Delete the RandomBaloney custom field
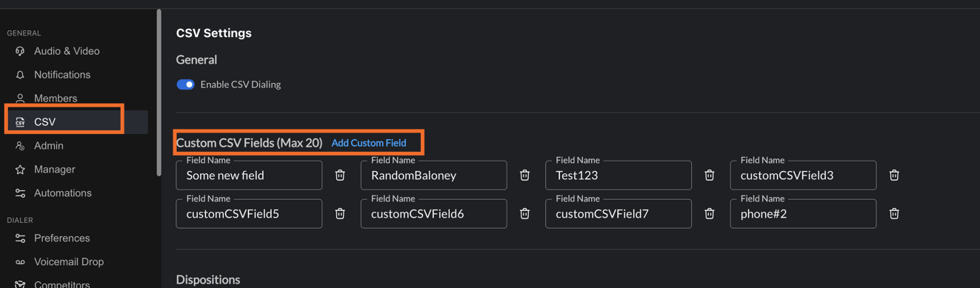The image size is (980, 288). tap(524, 175)
